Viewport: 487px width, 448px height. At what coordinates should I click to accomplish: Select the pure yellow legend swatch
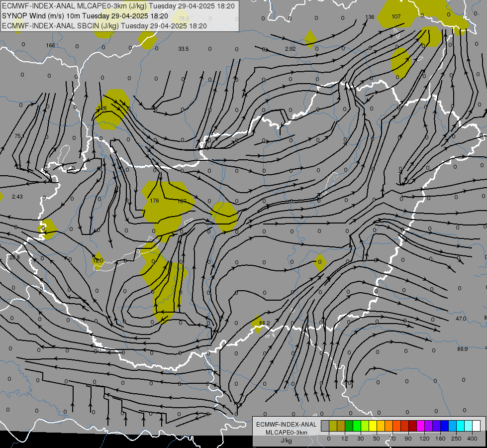tap(373, 426)
